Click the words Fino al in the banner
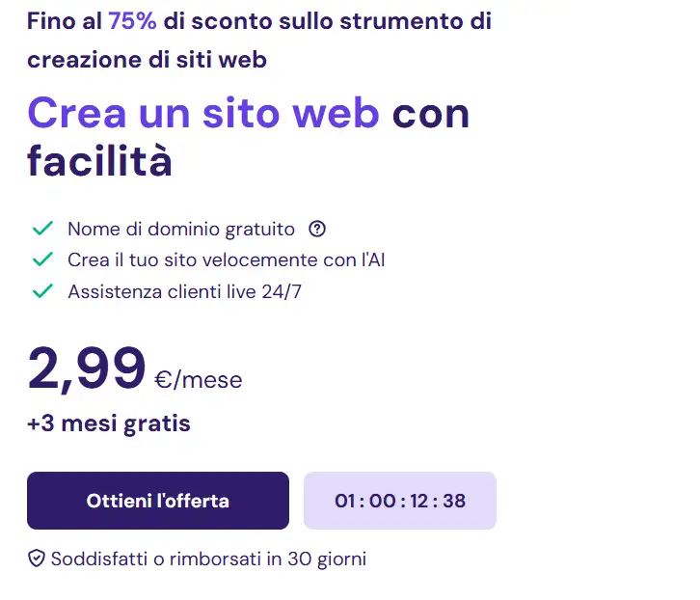Viewport: 700px width, 600px height. click(x=64, y=22)
